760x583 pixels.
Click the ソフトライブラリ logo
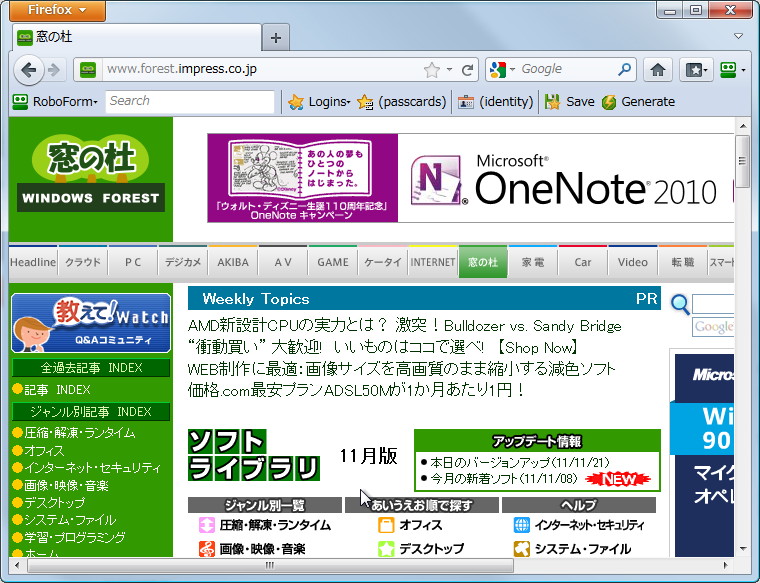coord(253,455)
